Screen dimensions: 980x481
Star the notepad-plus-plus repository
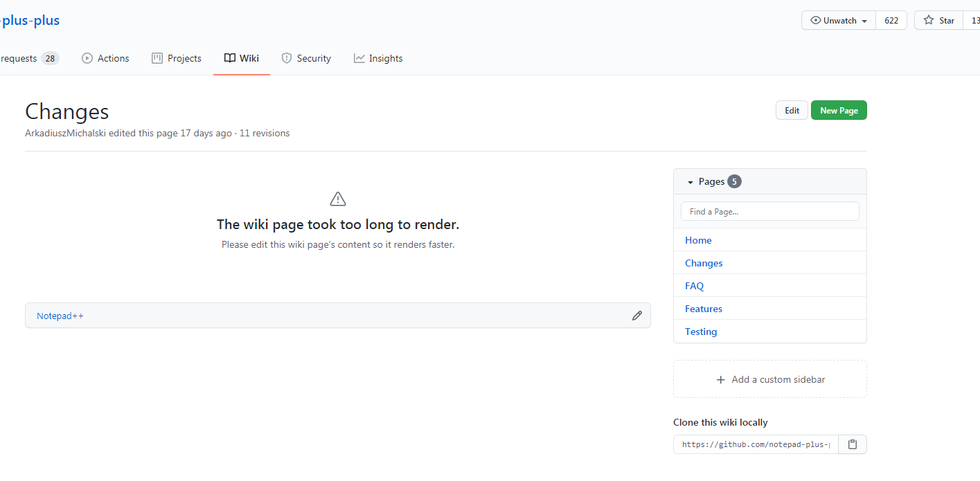[x=940, y=20]
